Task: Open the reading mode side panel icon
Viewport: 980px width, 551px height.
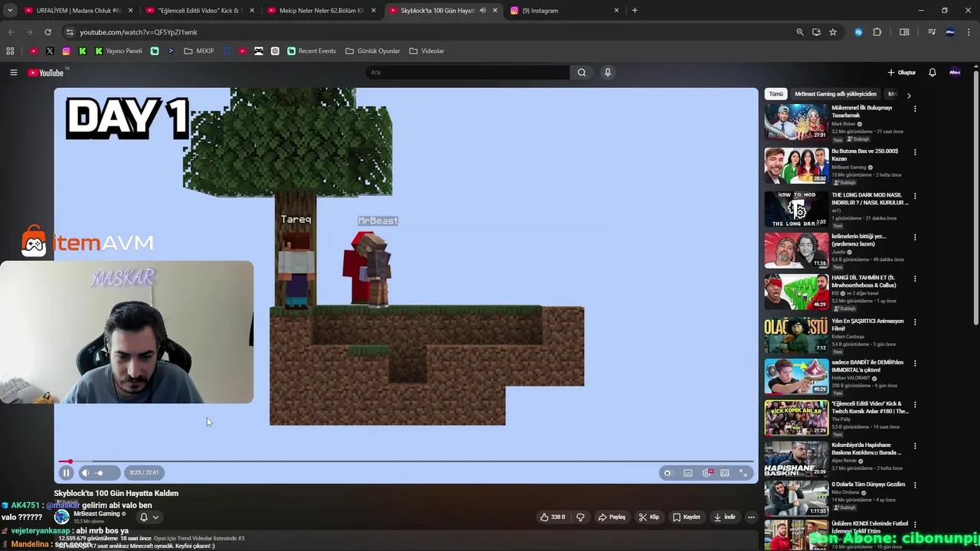Action: coord(904,32)
